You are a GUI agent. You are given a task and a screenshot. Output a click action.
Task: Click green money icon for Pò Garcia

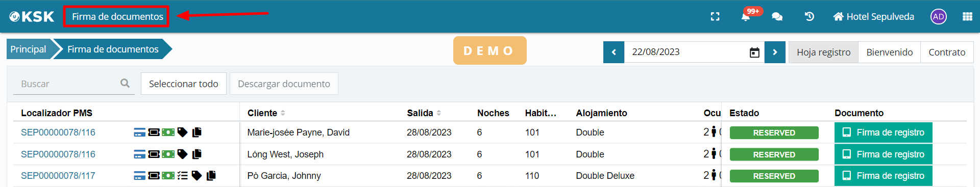point(168,176)
